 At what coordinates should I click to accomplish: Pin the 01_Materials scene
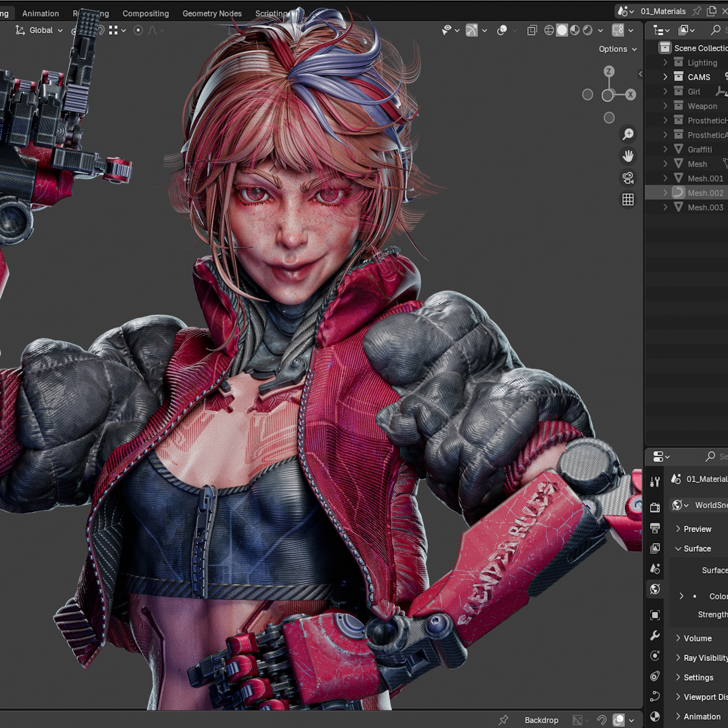pos(697,11)
